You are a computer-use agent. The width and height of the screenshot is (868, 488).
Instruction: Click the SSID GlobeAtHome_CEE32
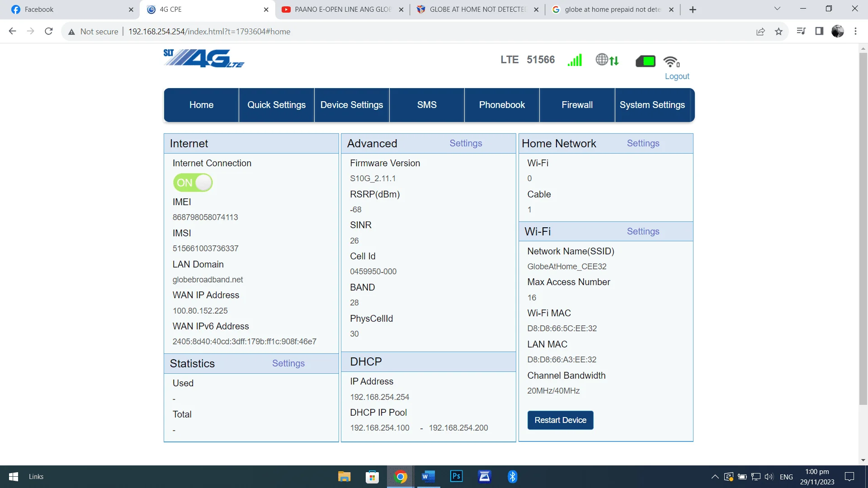[x=567, y=267]
